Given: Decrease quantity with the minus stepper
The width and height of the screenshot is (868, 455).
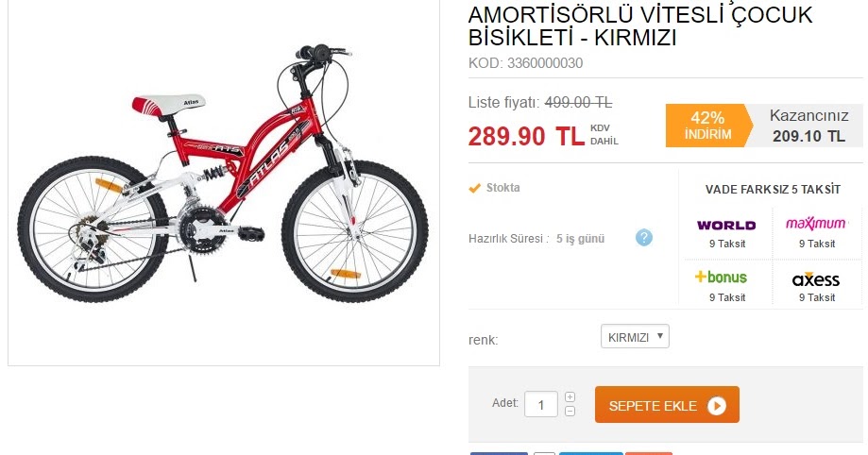Looking at the screenshot, I should pyautogui.click(x=570, y=412).
